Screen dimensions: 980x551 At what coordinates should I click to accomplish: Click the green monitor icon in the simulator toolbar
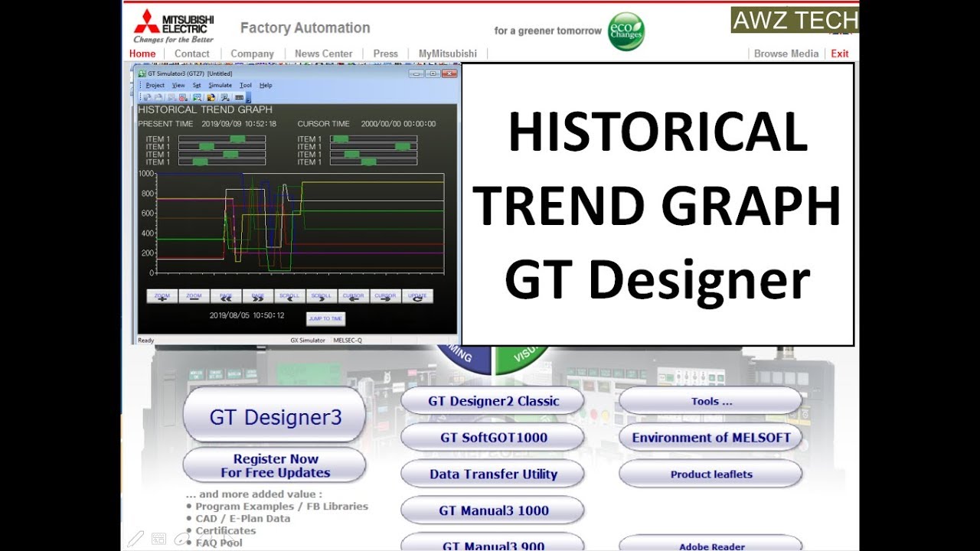coord(197,97)
